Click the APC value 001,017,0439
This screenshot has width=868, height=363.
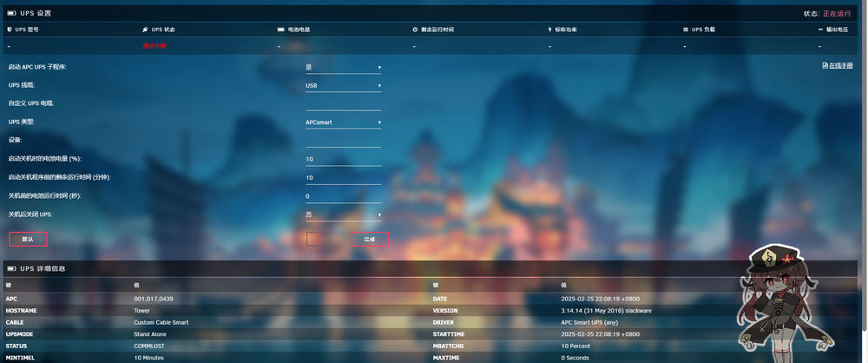(x=154, y=299)
